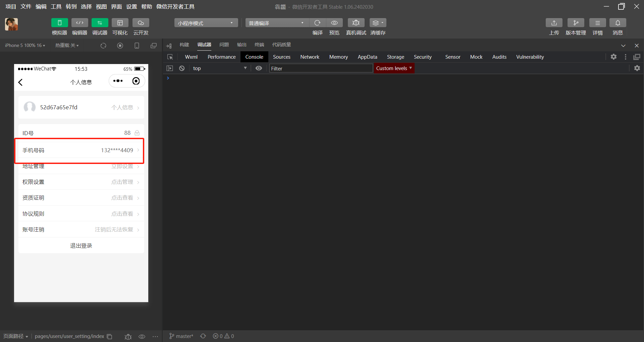This screenshot has width=644, height=342.
Task: Select the element inspector icon
Action: coord(170,57)
